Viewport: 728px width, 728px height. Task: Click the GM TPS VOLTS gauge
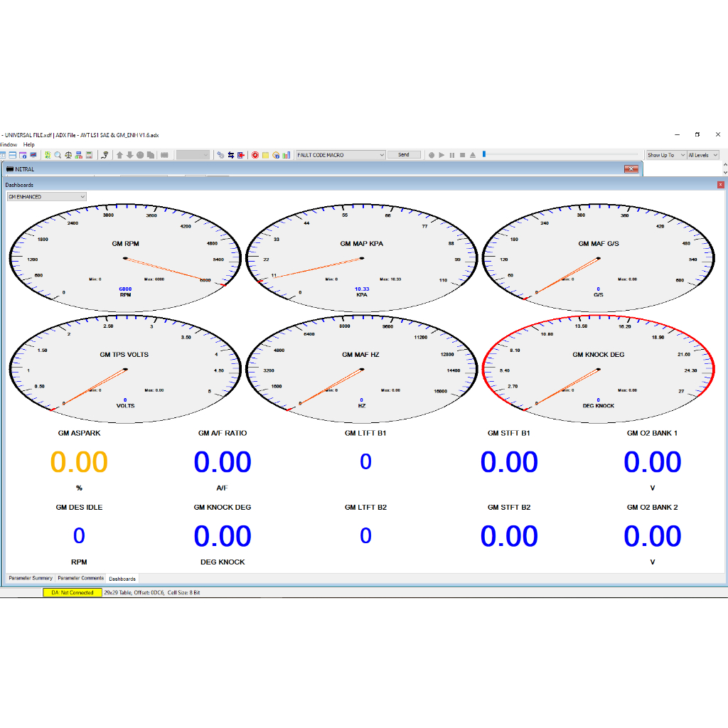(x=125, y=369)
